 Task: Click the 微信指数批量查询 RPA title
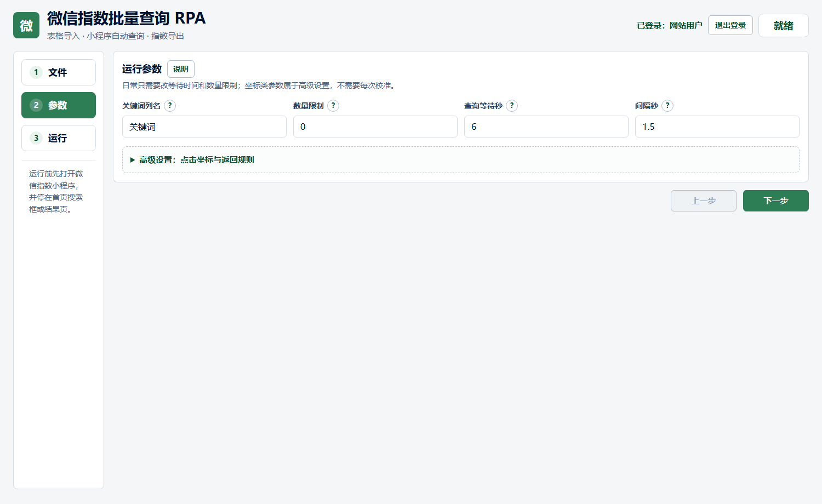click(126, 18)
